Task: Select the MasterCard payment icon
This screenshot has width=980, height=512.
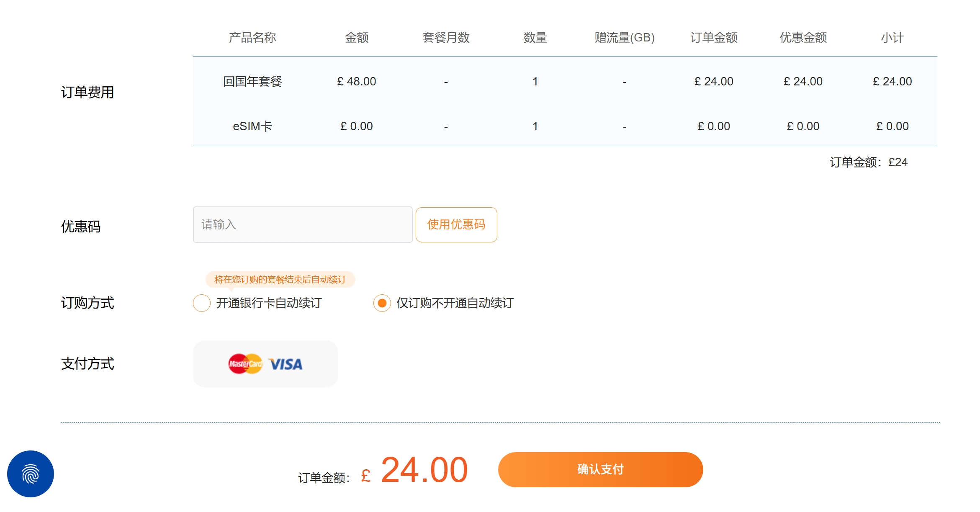Action: [245, 363]
